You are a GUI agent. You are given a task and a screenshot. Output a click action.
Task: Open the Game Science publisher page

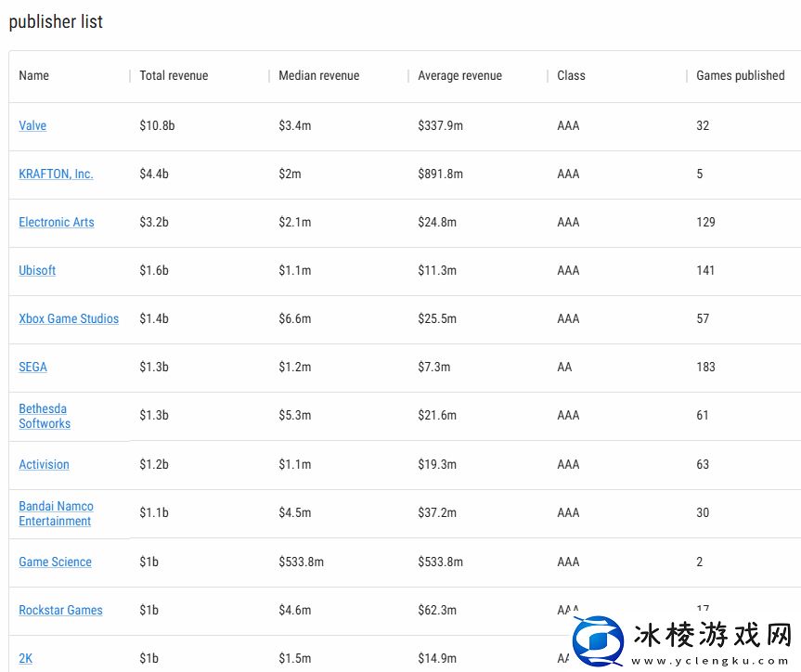pos(55,562)
